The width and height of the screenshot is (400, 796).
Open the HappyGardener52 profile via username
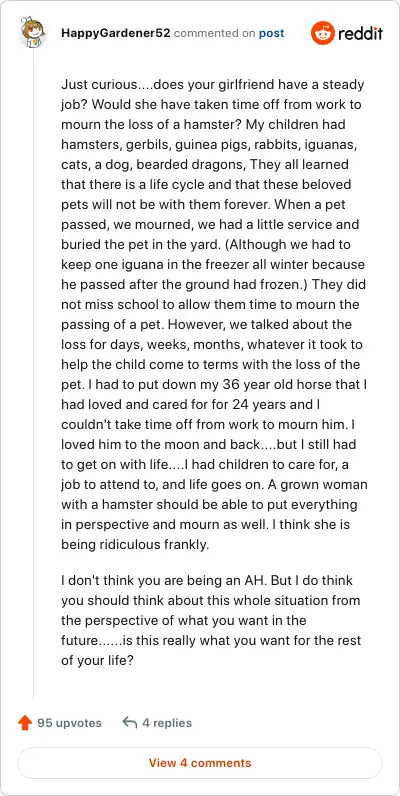[116, 34]
